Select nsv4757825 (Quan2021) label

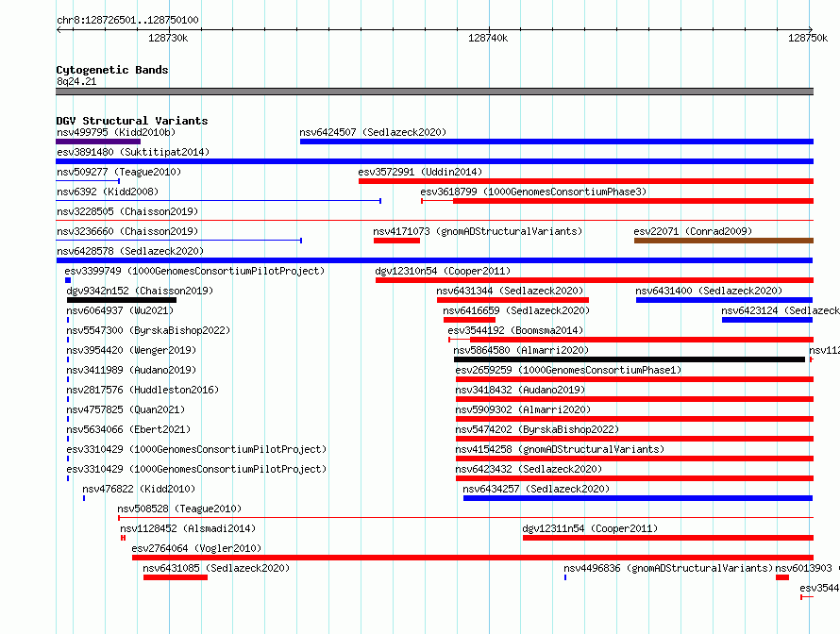126,409
